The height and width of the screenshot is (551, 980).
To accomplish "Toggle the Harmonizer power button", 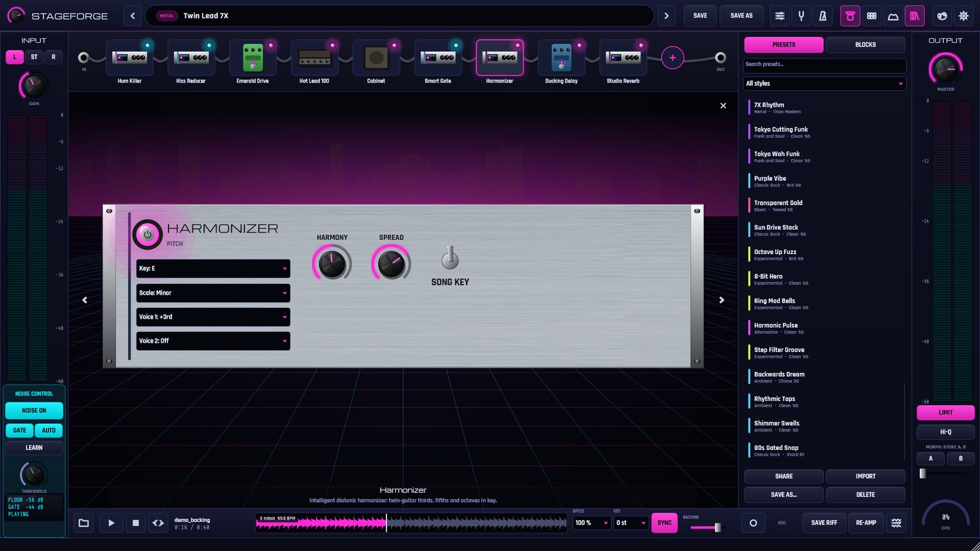I will 147,234.
